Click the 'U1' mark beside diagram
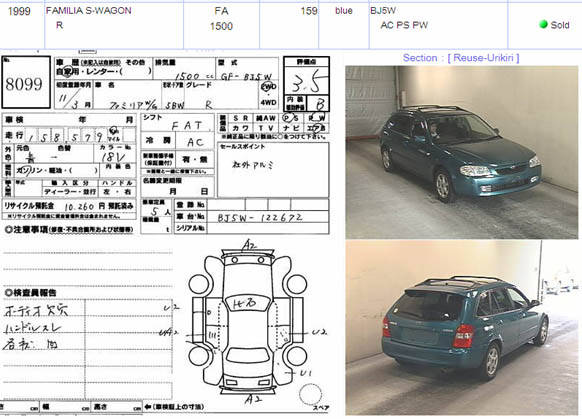This screenshot has height=419, width=582. [305, 373]
